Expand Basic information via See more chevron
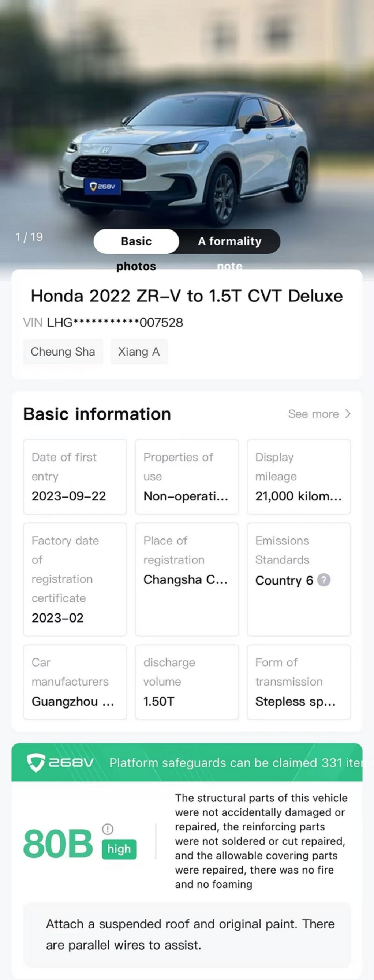This screenshot has height=980, width=374. [347, 414]
